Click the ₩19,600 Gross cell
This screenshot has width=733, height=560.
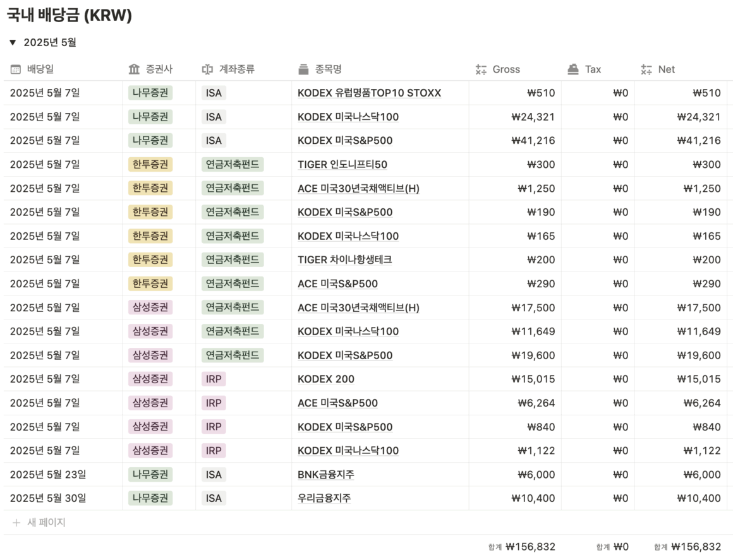click(515, 355)
